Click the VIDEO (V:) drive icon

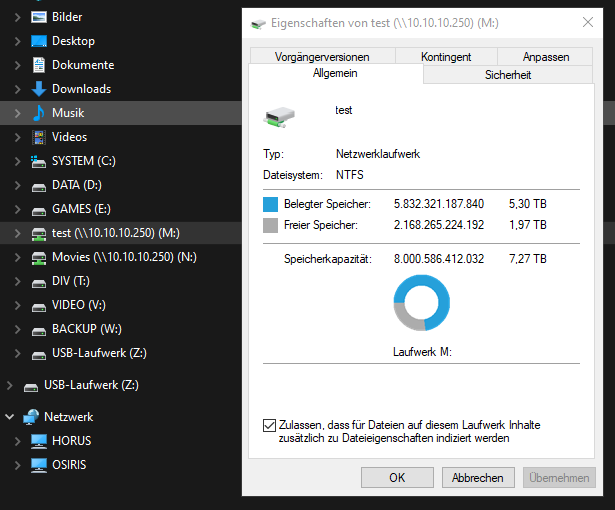click(39, 308)
